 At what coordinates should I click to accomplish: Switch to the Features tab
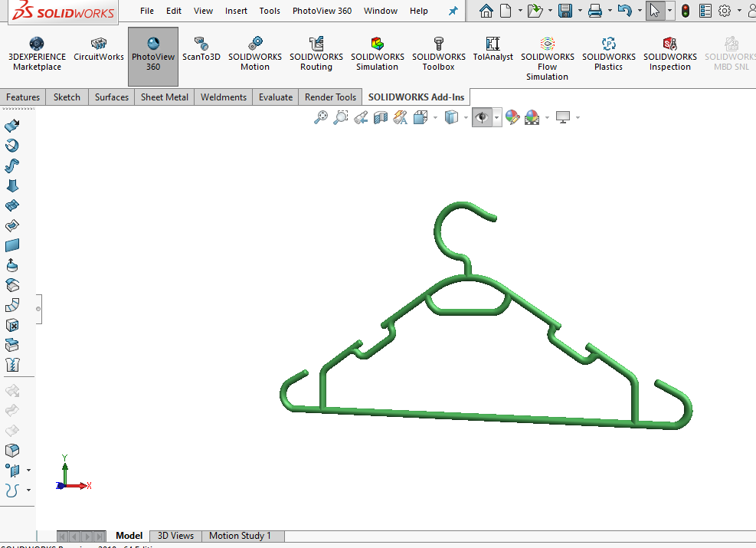(x=23, y=97)
